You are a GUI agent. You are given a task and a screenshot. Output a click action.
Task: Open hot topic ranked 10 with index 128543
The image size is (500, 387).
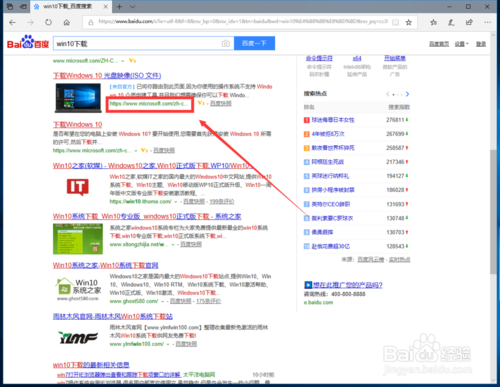coord(330,246)
